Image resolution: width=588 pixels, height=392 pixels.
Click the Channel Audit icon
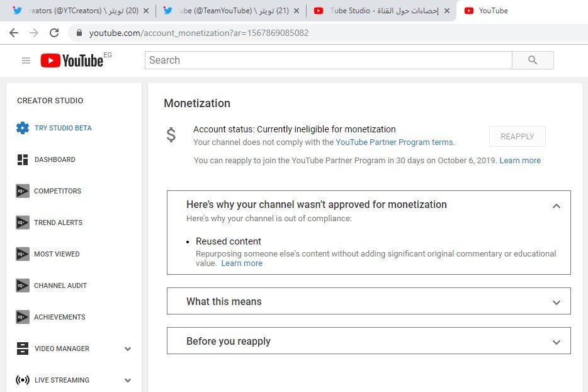(x=23, y=285)
